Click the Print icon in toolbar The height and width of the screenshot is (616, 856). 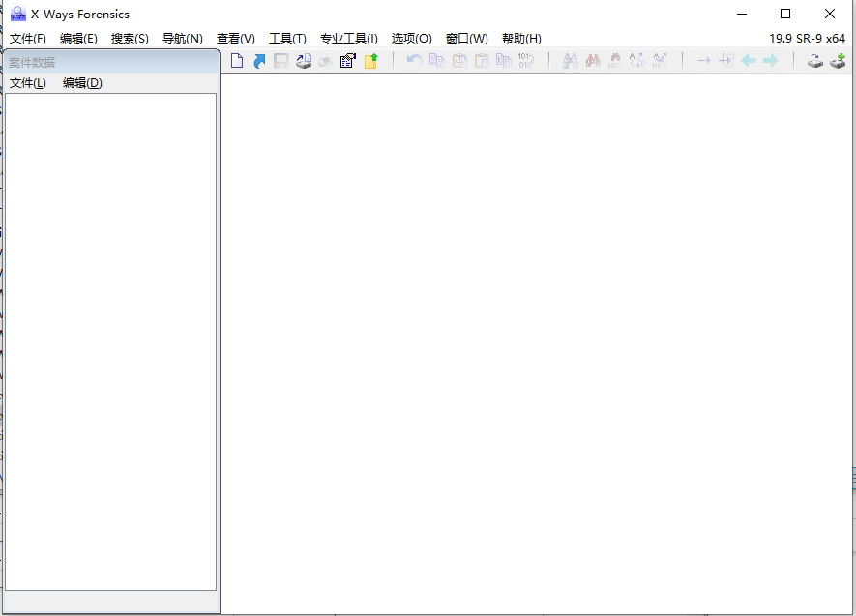tap(326, 61)
